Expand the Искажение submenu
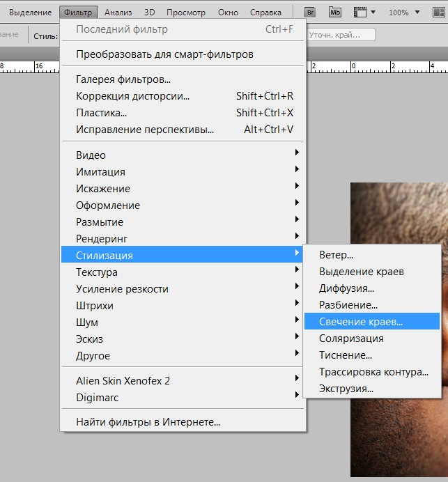Viewport: 448px width, 482px height. click(182, 189)
